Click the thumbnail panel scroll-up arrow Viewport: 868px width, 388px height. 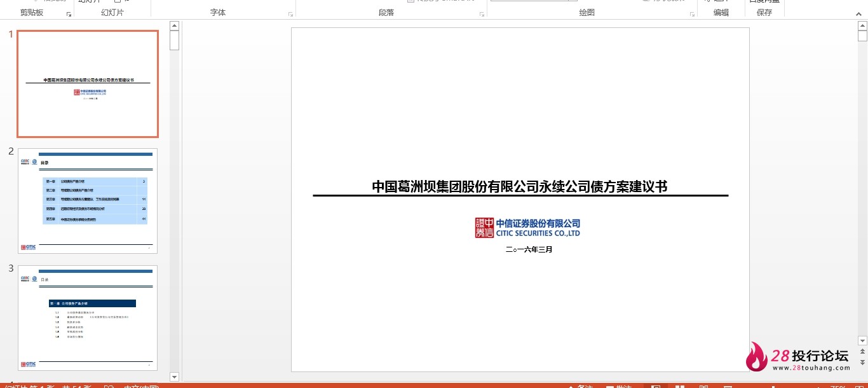(x=175, y=25)
